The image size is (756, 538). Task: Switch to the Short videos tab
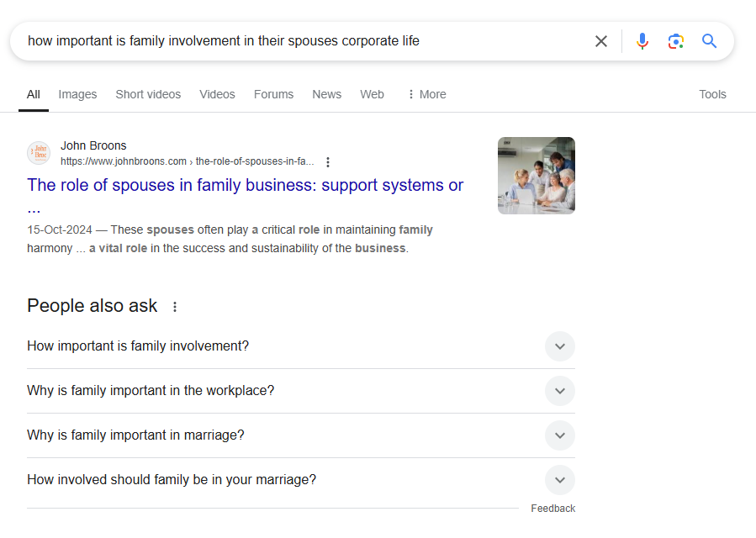pyautogui.click(x=148, y=94)
